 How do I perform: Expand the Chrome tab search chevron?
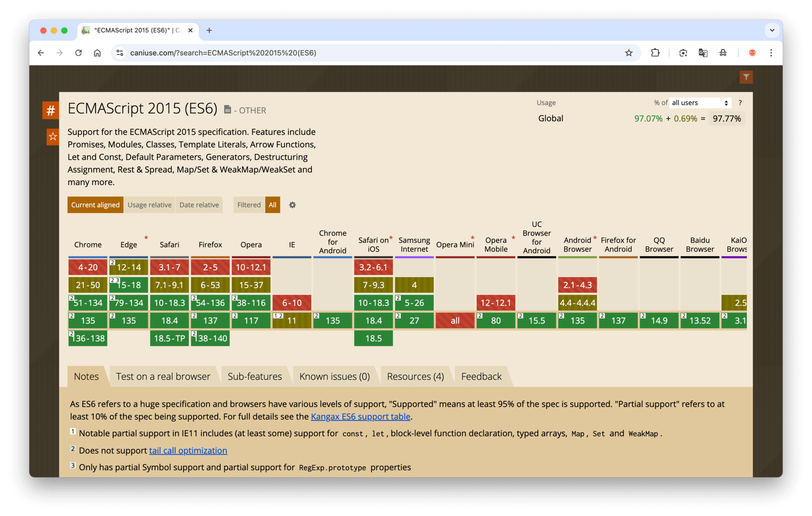tap(772, 30)
